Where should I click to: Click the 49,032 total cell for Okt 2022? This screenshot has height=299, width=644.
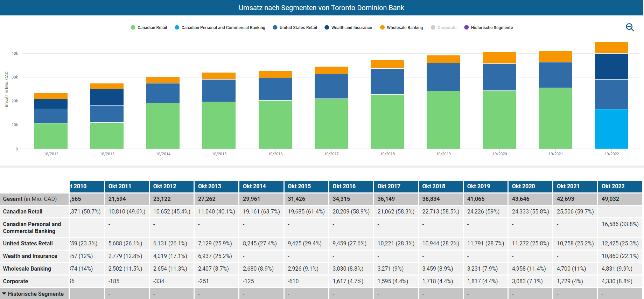tap(610, 199)
